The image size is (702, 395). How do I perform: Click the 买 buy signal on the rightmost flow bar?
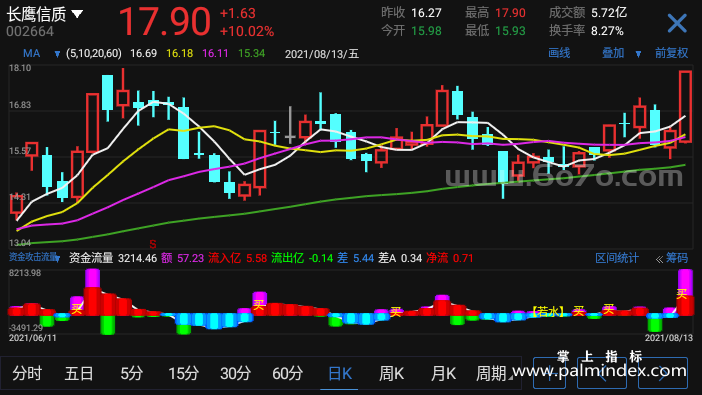[681, 294]
